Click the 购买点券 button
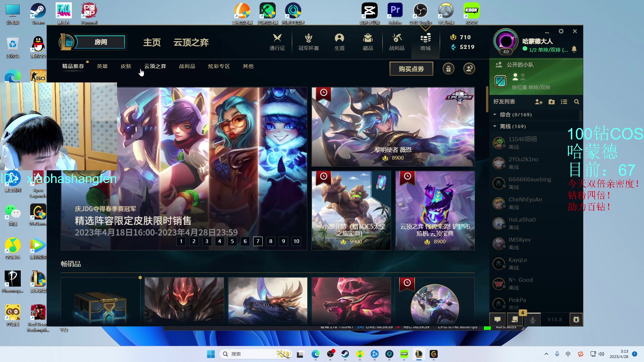Viewport: 644px width, 362px height. tap(411, 69)
